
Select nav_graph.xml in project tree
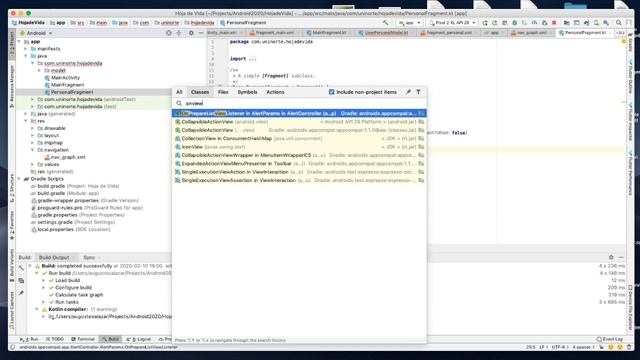pos(68,157)
